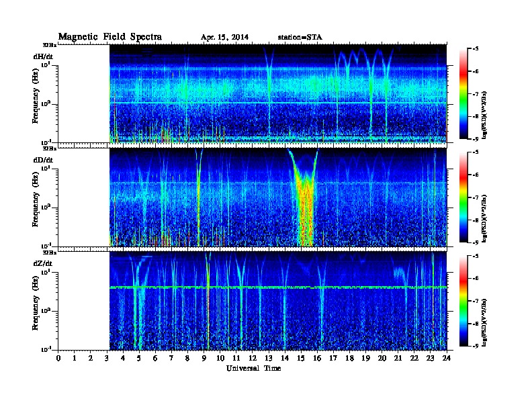Click the dD/dt panel label

tap(43, 160)
